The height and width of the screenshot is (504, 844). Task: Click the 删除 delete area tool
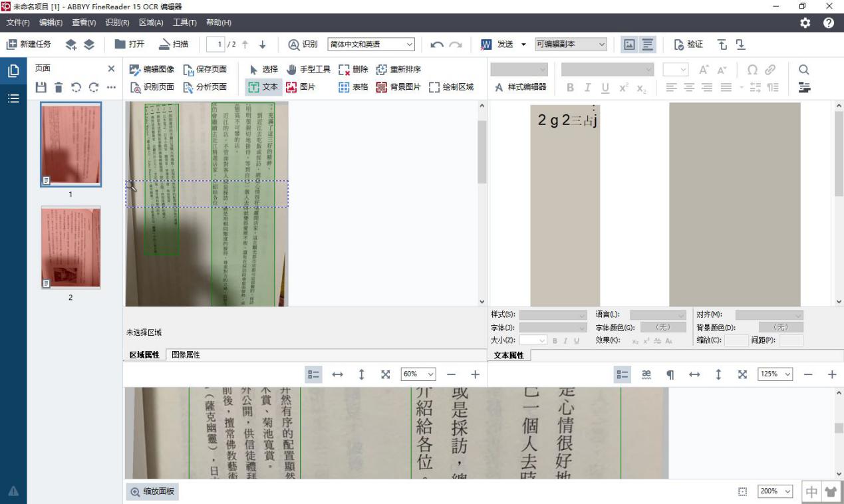click(353, 69)
